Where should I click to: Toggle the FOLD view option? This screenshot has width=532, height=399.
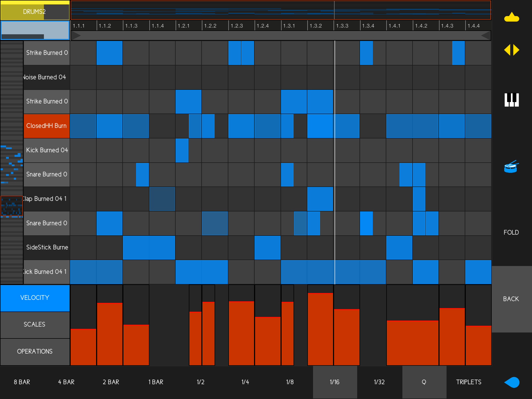point(511,232)
